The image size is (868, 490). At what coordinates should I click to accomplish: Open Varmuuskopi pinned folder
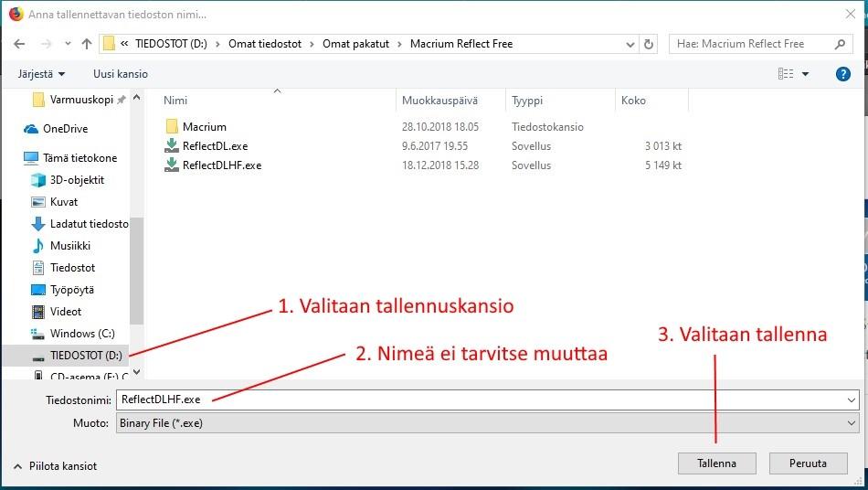(x=81, y=100)
